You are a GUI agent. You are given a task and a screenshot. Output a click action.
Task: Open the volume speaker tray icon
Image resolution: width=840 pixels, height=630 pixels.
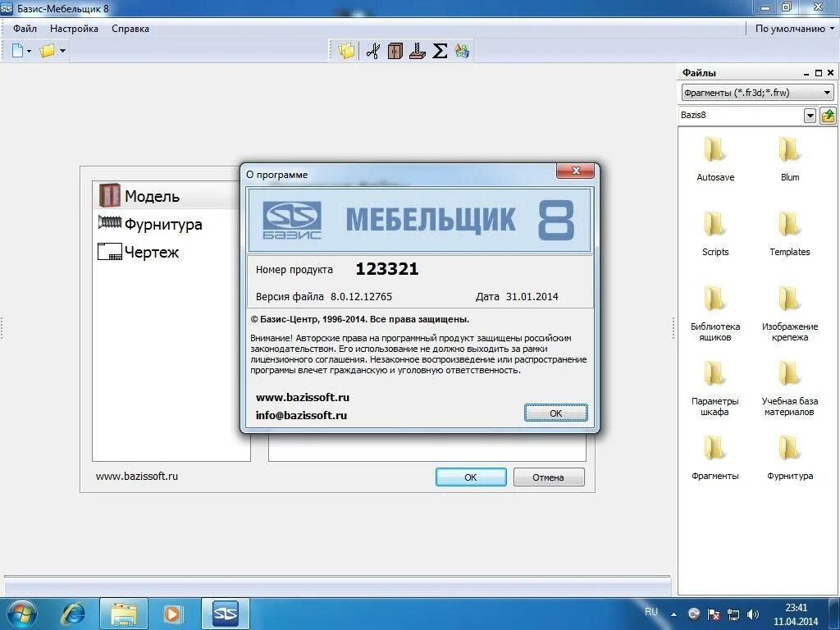click(x=753, y=614)
